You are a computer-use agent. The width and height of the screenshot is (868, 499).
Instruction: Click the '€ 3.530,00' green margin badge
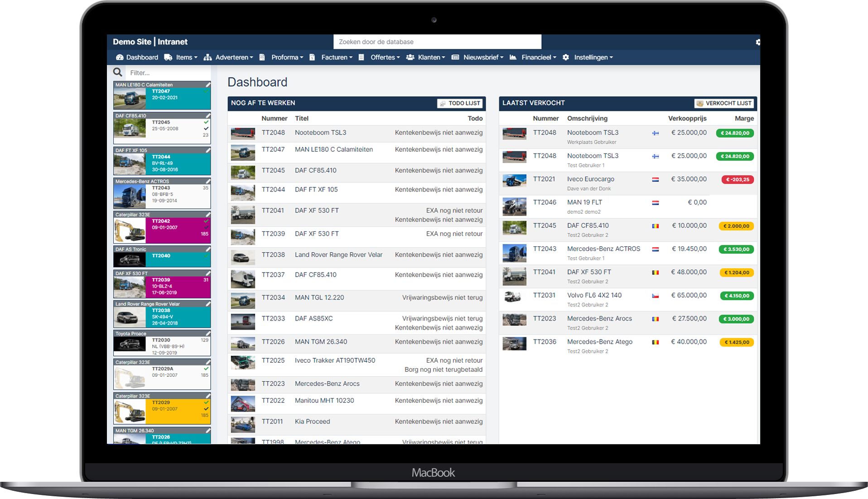coord(736,249)
